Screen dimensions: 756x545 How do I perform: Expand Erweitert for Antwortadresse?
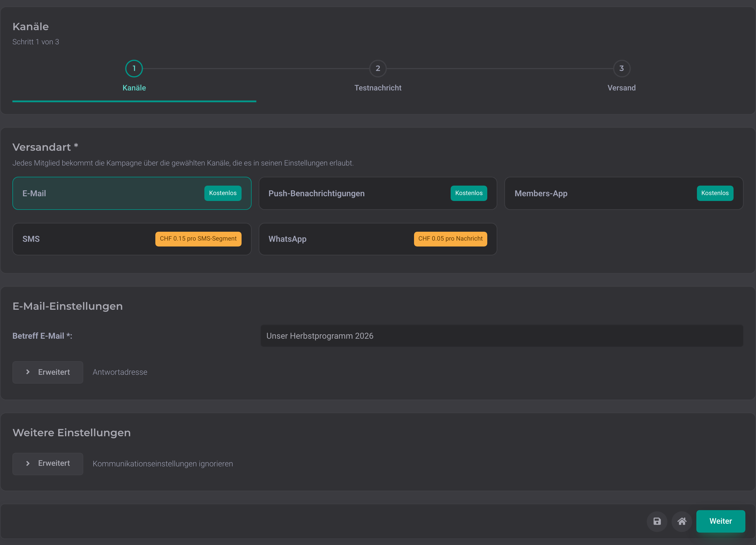tap(48, 372)
